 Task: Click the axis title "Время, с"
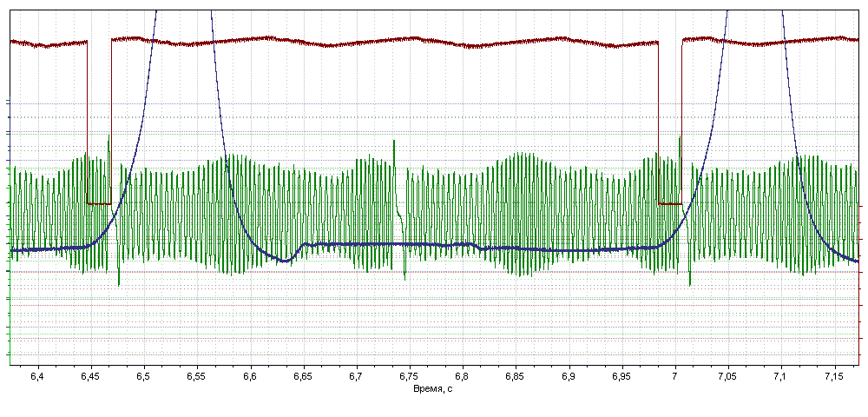pos(434,389)
